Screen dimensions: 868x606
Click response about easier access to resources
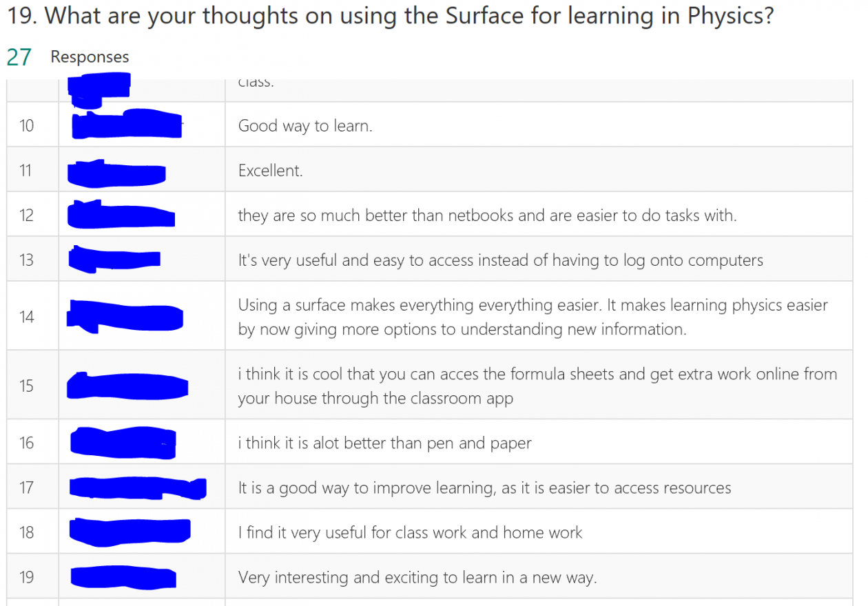tap(484, 488)
